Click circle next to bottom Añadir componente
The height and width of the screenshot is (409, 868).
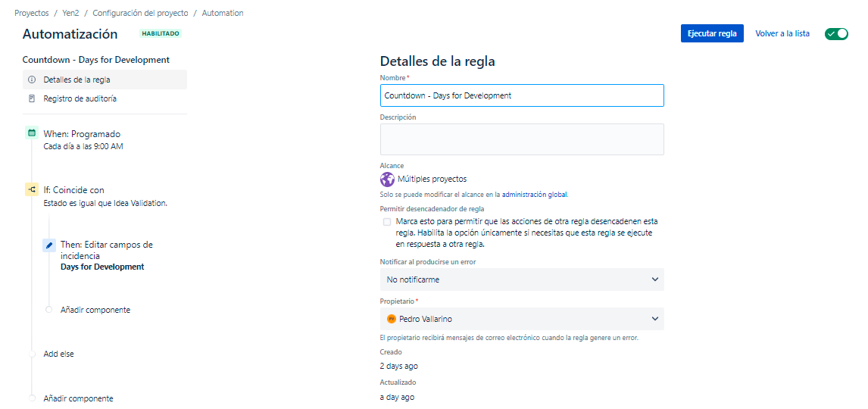[x=32, y=398]
